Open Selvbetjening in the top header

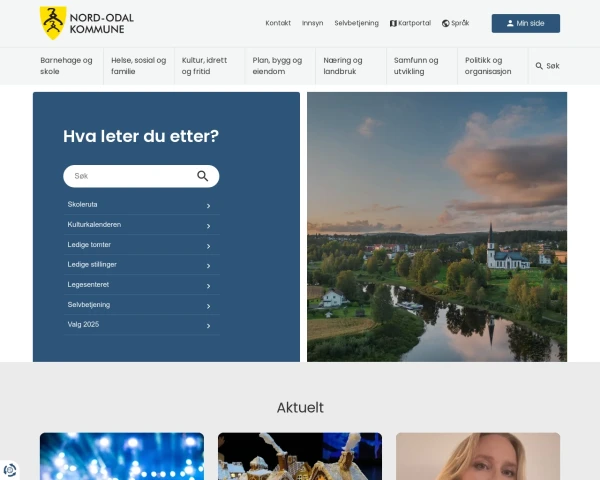click(356, 23)
